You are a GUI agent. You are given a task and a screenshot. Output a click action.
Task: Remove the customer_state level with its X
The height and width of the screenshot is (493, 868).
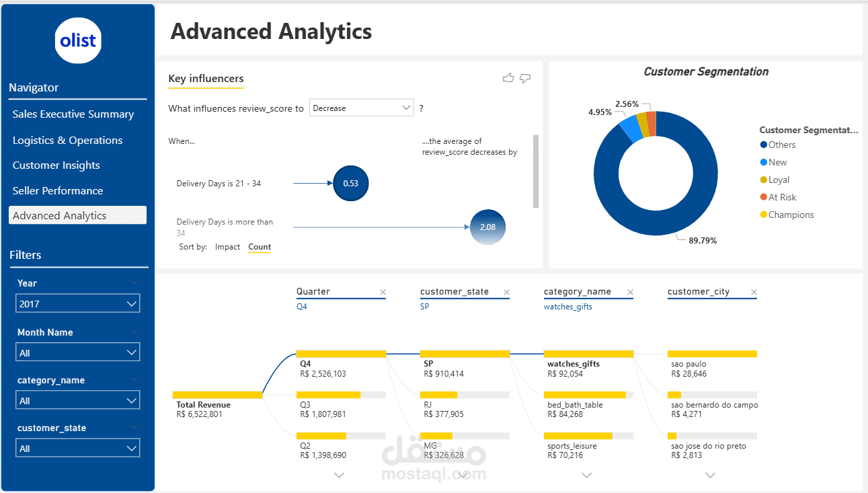point(506,293)
